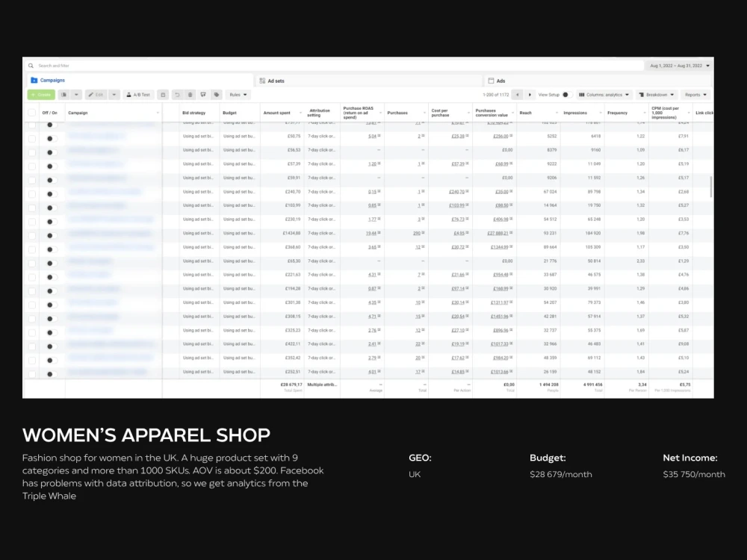Click the clipboard icon after A/B Test
Screen dimensions: 747x560
pos(163,95)
